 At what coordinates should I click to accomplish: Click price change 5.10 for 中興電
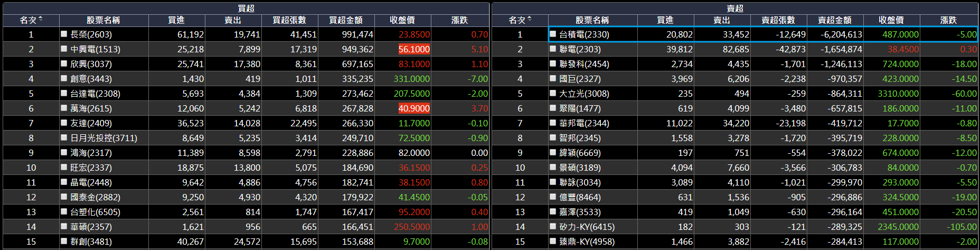479,49
